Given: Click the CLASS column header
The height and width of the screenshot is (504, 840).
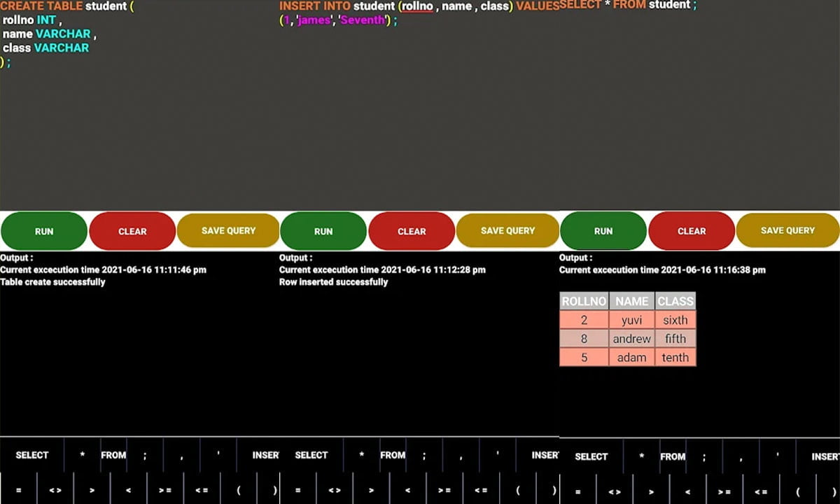Looking at the screenshot, I should pos(675,301).
